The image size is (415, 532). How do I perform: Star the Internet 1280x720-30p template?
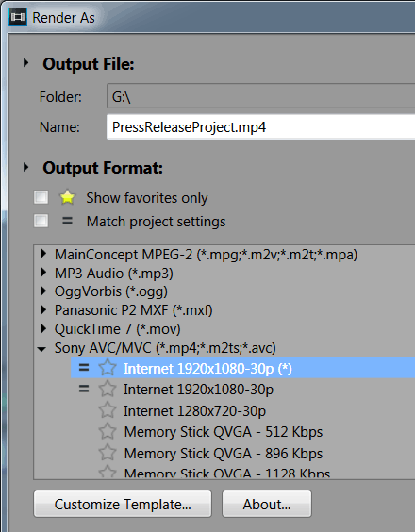point(108,410)
